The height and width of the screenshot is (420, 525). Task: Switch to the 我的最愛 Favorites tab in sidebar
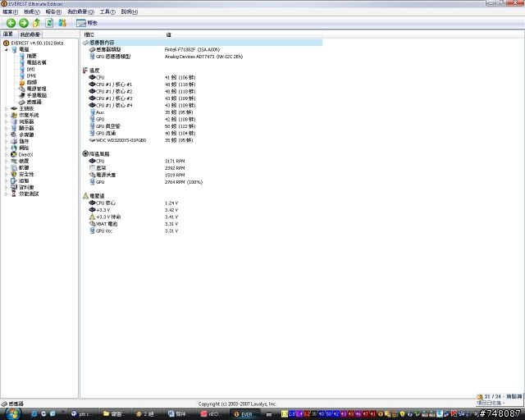click(30, 34)
